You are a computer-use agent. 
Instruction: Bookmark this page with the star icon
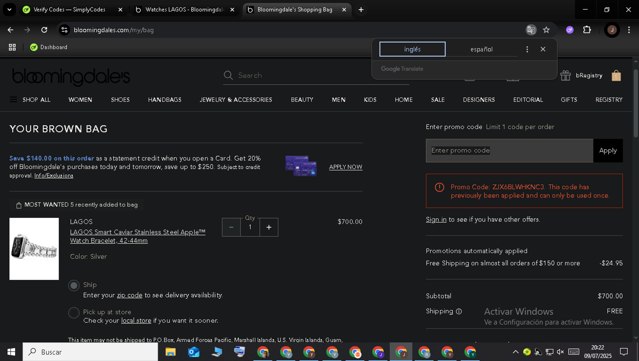[546, 30]
